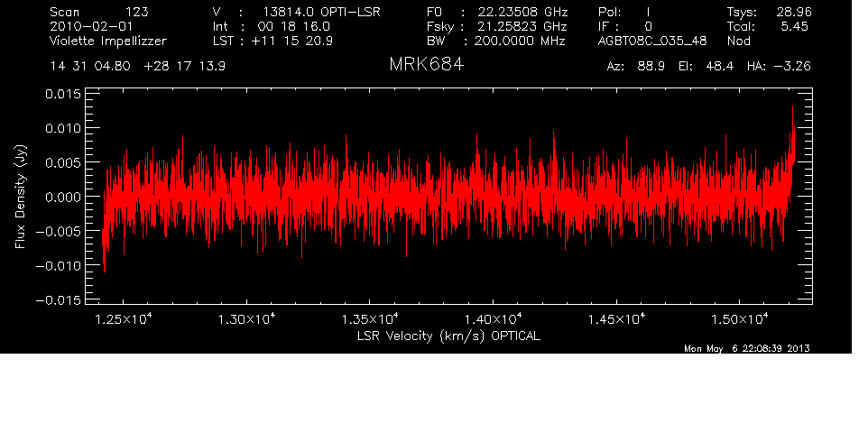Select x-axis tick 1.25×10⁴
This screenshot has height=442, width=868.
pos(123,318)
